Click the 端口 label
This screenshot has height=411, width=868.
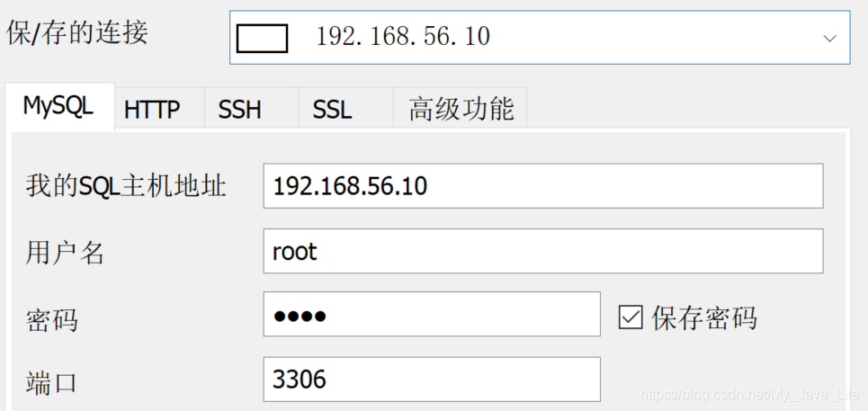(51, 383)
